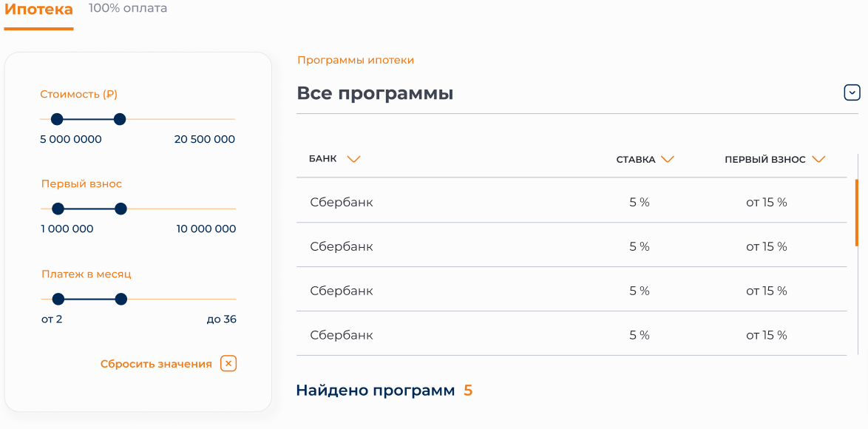This screenshot has width=868, height=429.
Task: Switch to the Ипотека tab
Action: click(x=38, y=10)
